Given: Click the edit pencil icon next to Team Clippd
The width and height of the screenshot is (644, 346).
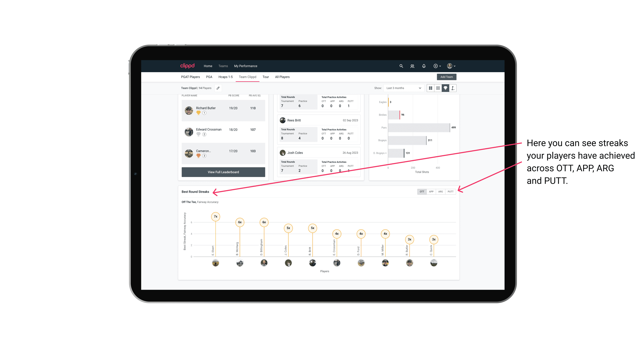Looking at the screenshot, I should pyautogui.click(x=219, y=88).
